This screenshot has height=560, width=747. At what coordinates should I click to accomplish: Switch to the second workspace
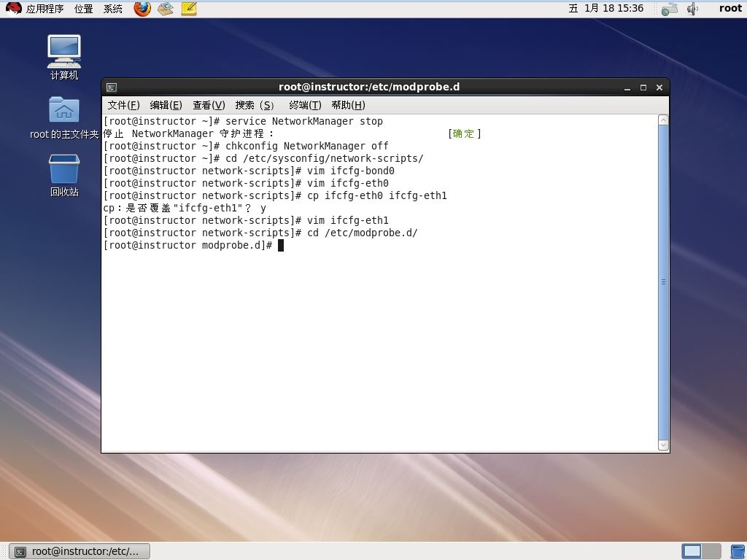point(711,551)
